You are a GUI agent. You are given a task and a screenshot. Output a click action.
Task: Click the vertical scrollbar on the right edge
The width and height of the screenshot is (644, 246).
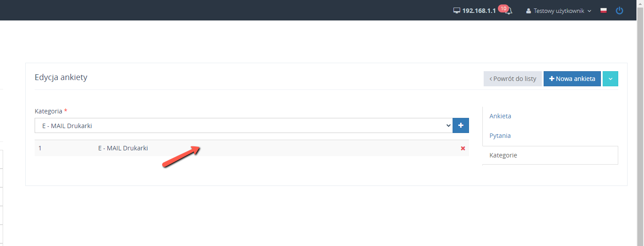[640, 123]
